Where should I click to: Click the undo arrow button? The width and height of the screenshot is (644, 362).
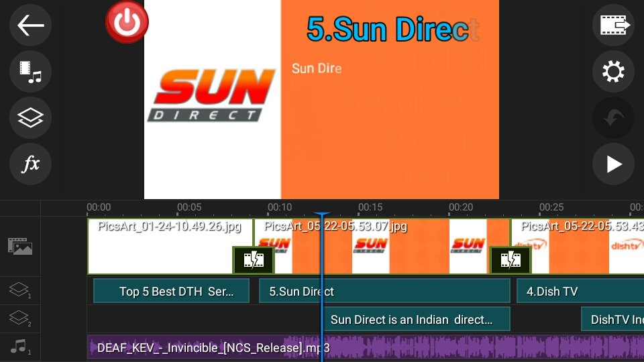coord(614,118)
